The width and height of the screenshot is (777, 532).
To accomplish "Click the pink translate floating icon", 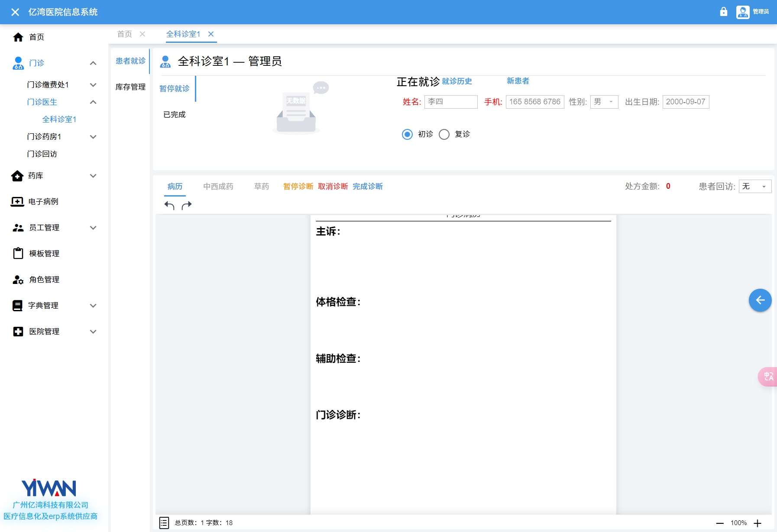I will pos(768,377).
